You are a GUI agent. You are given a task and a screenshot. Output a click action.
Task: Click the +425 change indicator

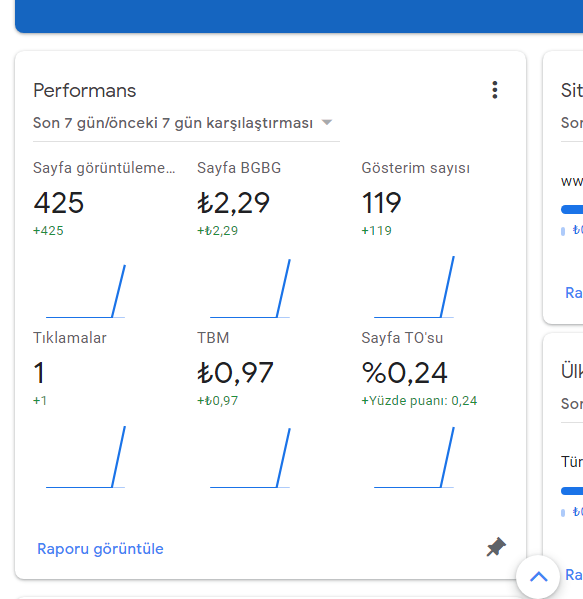tap(48, 231)
